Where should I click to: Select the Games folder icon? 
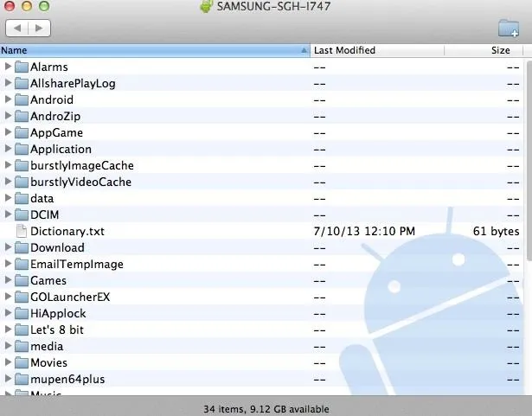(22, 280)
